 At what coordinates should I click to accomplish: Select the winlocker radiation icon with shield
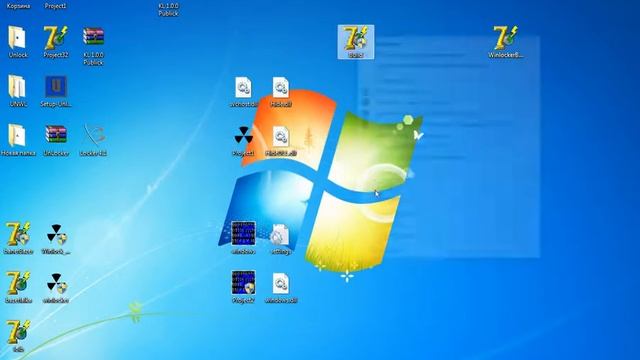(56, 283)
